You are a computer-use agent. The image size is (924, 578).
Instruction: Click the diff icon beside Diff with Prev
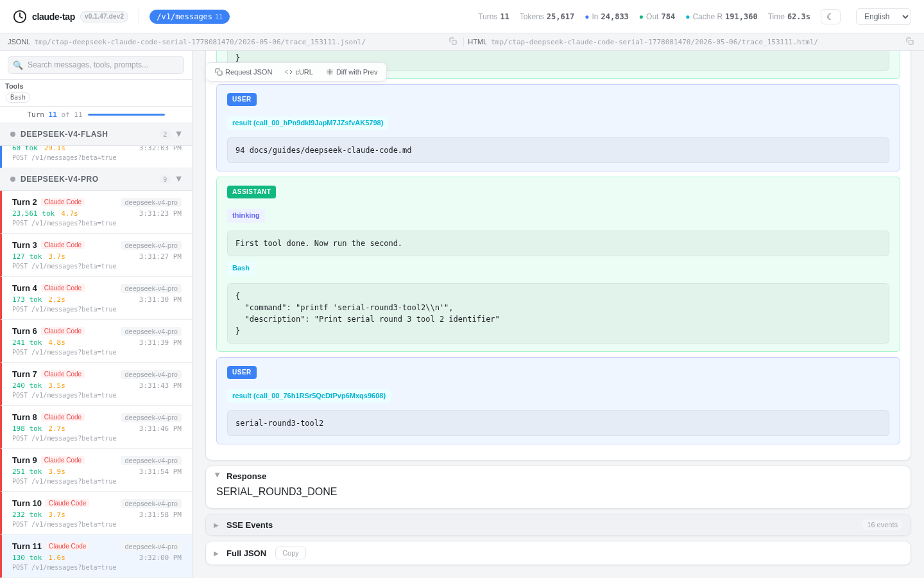(330, 72)
